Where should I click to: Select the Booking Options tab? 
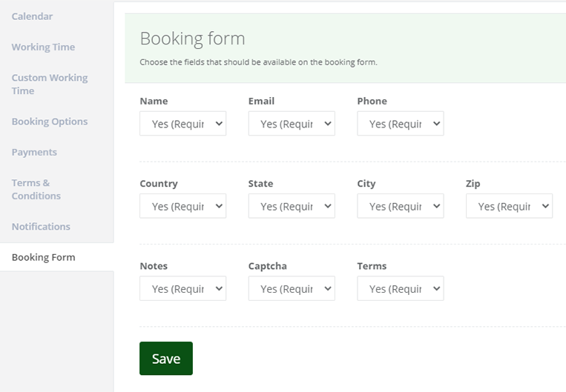coord(50,122)
